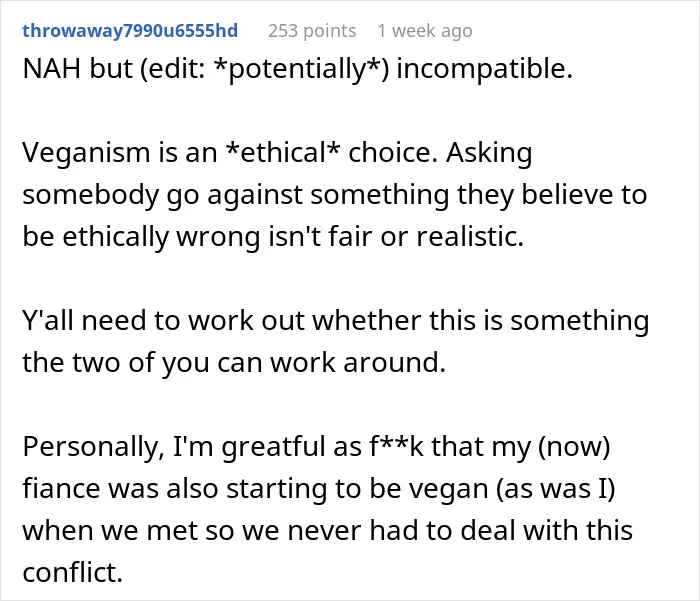Select the emphasized *ethical* word
700x601 pixels.
(x=283, y=152)
